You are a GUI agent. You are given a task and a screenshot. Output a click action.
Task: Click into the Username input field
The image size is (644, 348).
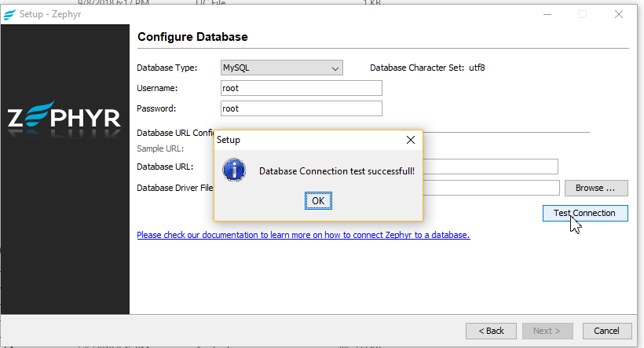click(x=302, y=88)
